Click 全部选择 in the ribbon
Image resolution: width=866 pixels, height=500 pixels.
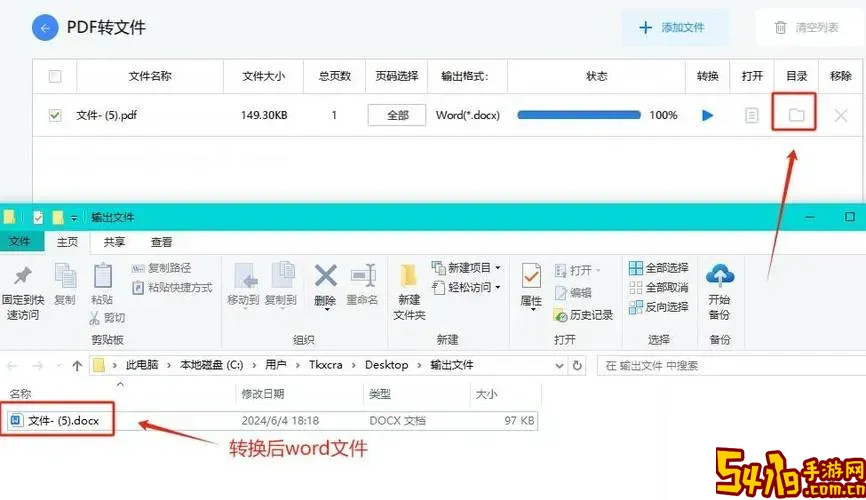[x=658, y=268]
